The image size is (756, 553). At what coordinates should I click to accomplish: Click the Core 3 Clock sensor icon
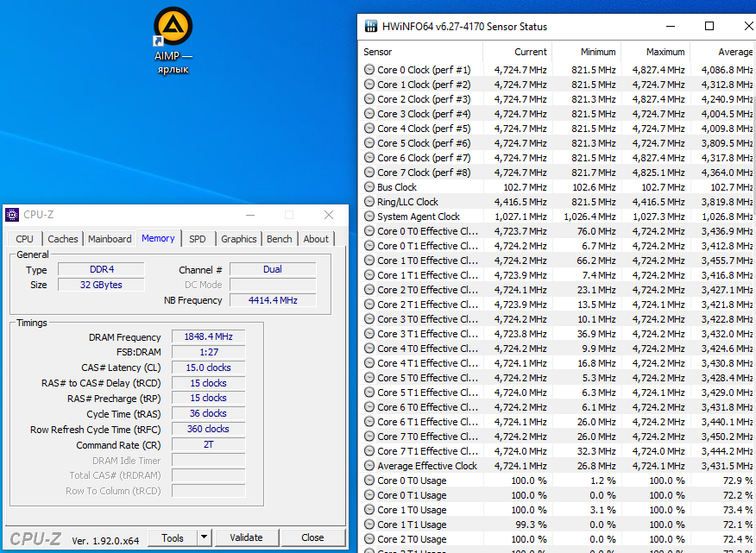coord(369,114)
